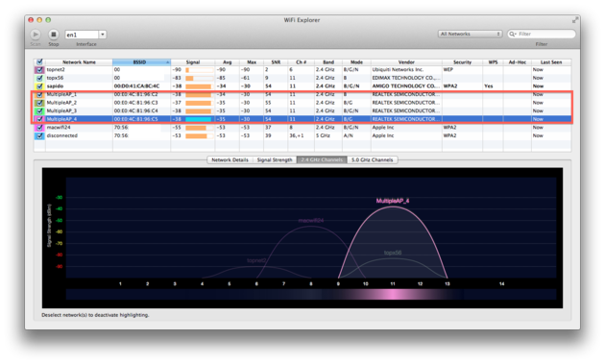The image size is (605, 364).
Task: Select the macwifi24 network name
Action: pyautogui.click(x=59, y=128)
